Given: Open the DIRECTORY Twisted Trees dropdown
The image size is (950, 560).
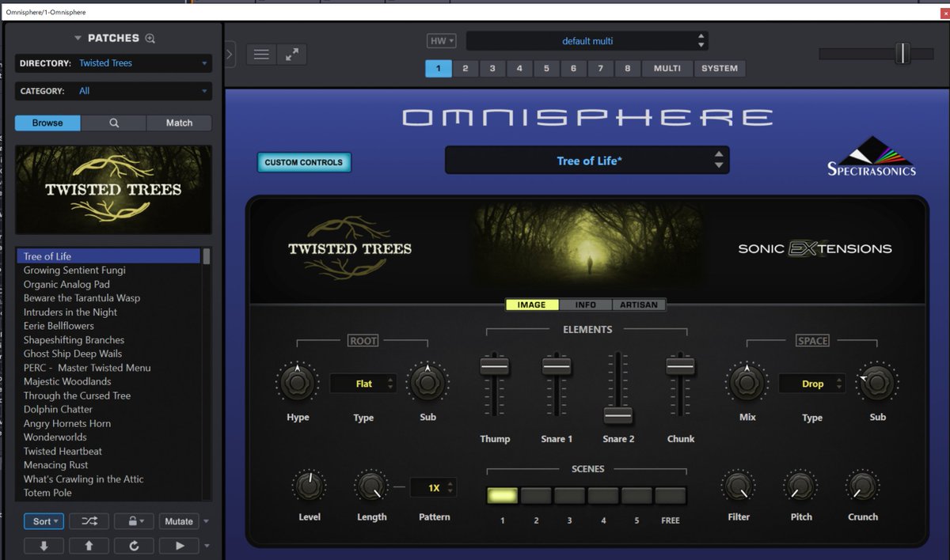Looking at the screenshot, I should (113, 63).
